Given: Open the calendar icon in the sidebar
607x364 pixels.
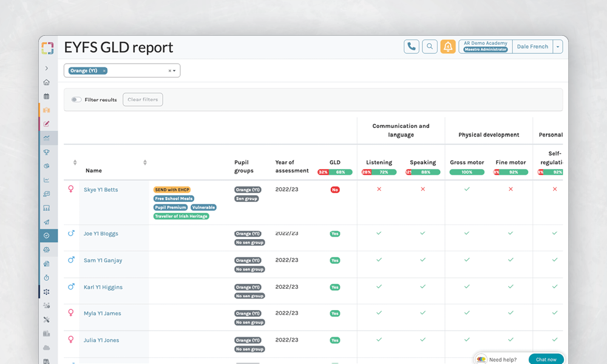Looking at the screenshot, I should click(x=47, y=96).
